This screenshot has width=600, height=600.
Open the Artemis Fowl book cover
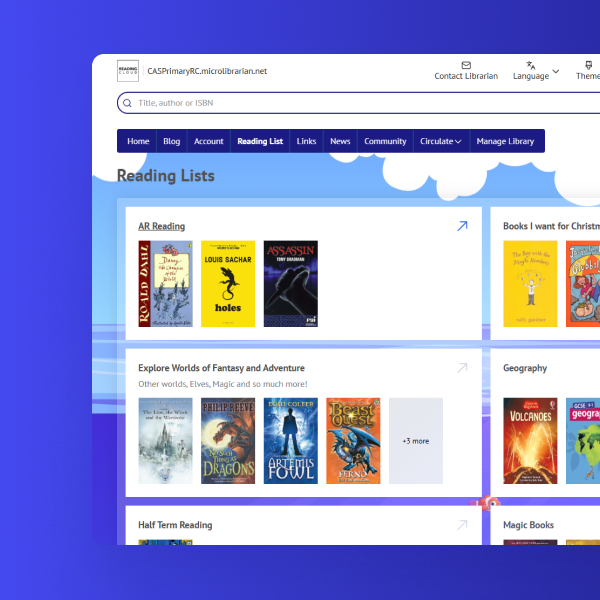(291, 440)
